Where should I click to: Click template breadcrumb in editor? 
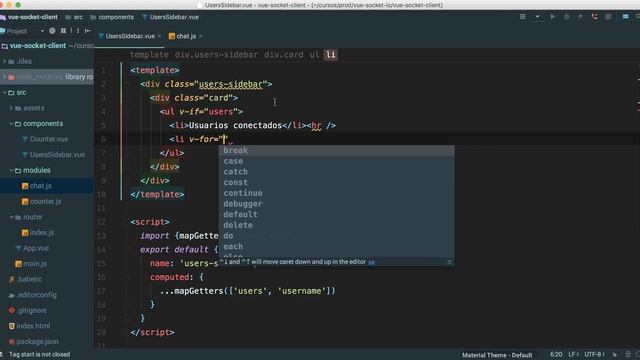coord(149,55)
